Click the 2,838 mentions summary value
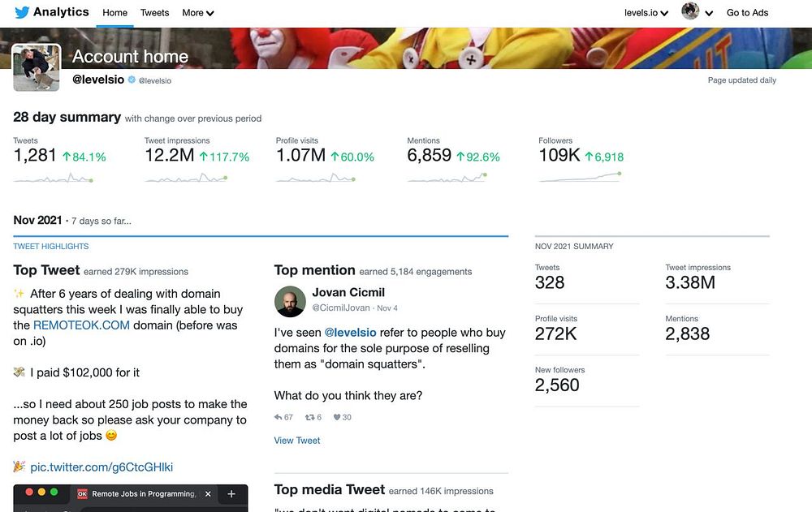This screenshot has height=512, width=812. [x=687, y=334]
